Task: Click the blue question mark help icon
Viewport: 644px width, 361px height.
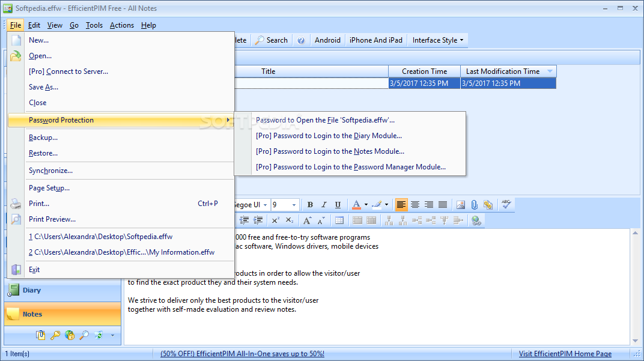Action: point(301,40)
